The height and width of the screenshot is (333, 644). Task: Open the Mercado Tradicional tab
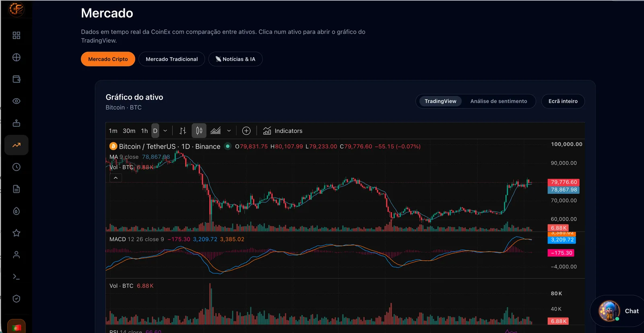(x=172, y=59)
